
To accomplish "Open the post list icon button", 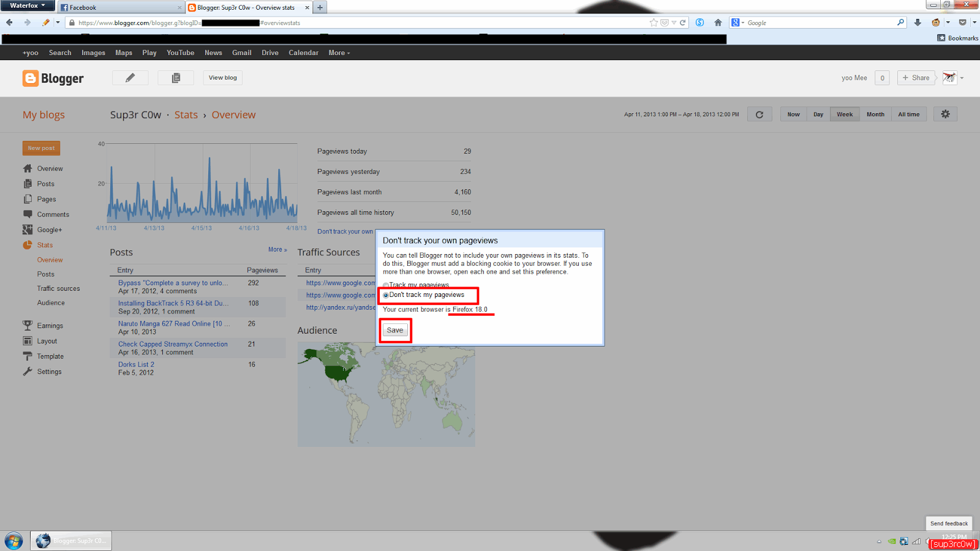I will coord(176,78).
